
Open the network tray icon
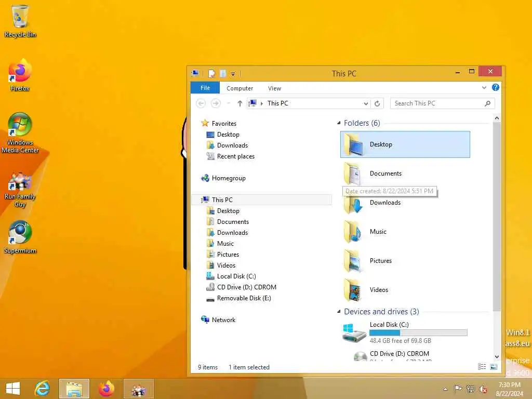[x=470, y=389]
